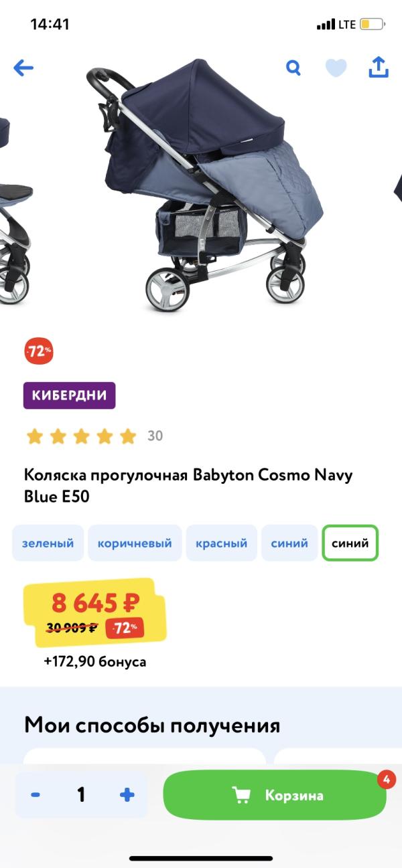Image resolution: width=402 pixels, height=868 pixels.
Task: Increase quantity with plus button
Action: point(127,795)
